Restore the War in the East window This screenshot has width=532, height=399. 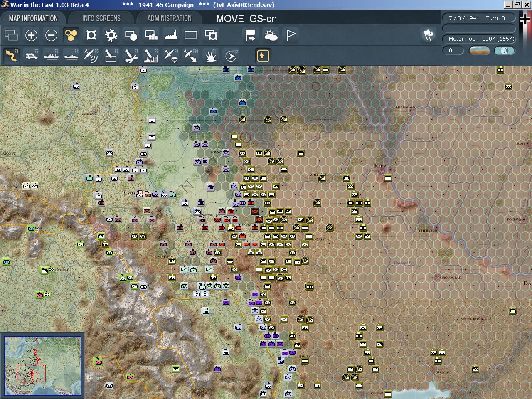click(517, 5)
